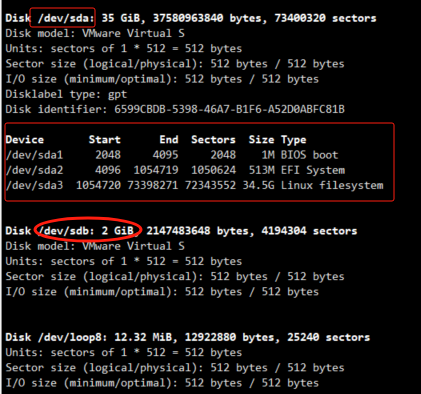Click "Linux filesystem" partition type
This screenshot has width=421, height=394.
point(332,185)
